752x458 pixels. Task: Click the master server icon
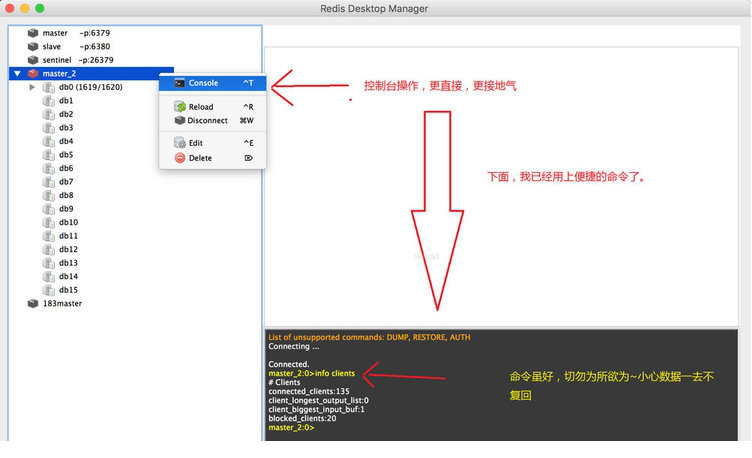[x=33, y=33]
